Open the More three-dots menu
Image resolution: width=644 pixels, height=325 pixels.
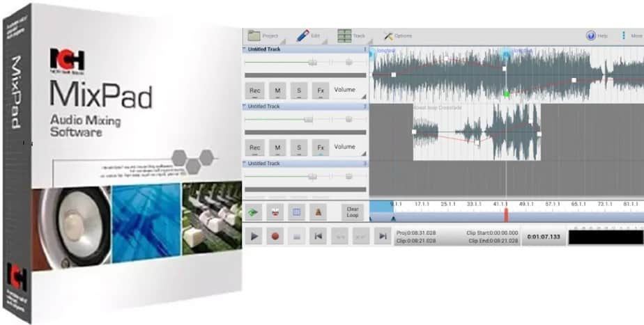pyautogui.click(x=631, y=36)
